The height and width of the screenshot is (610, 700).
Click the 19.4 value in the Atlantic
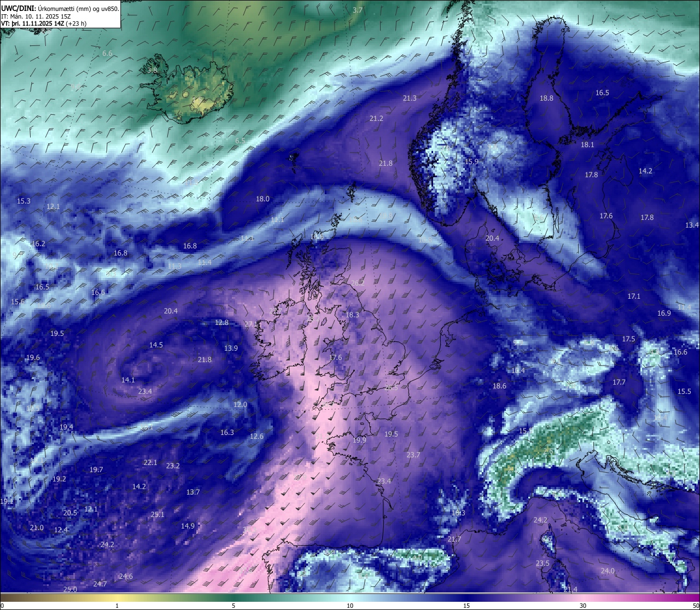67,427
